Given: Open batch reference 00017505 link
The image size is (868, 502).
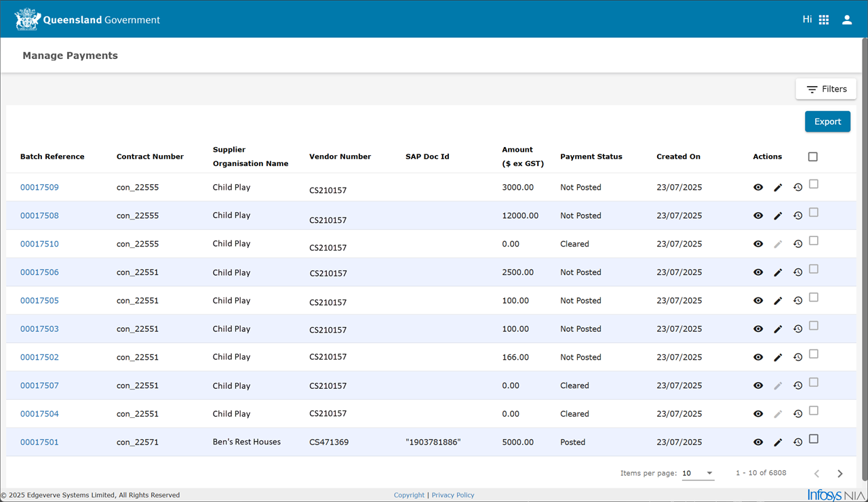Looking at the screenshot, I should (x=39, y=301).
